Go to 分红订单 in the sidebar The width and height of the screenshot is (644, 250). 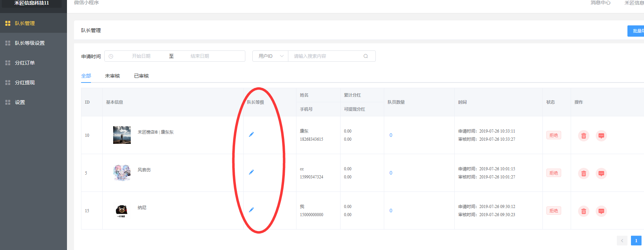click(x=25, y=63)
